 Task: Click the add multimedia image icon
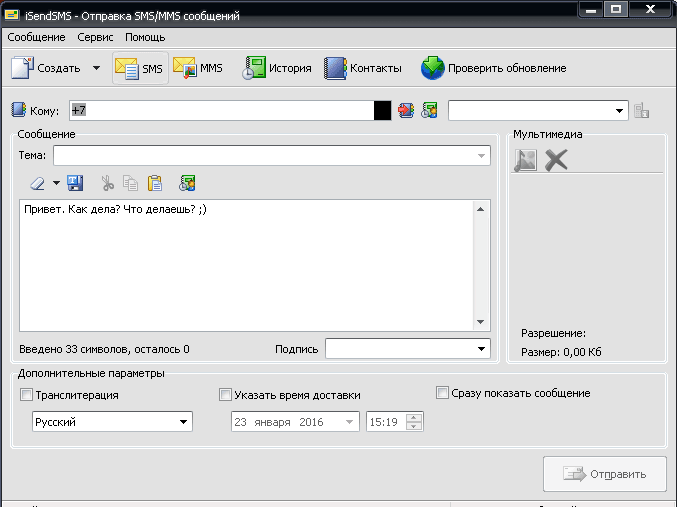pos(525,160)
